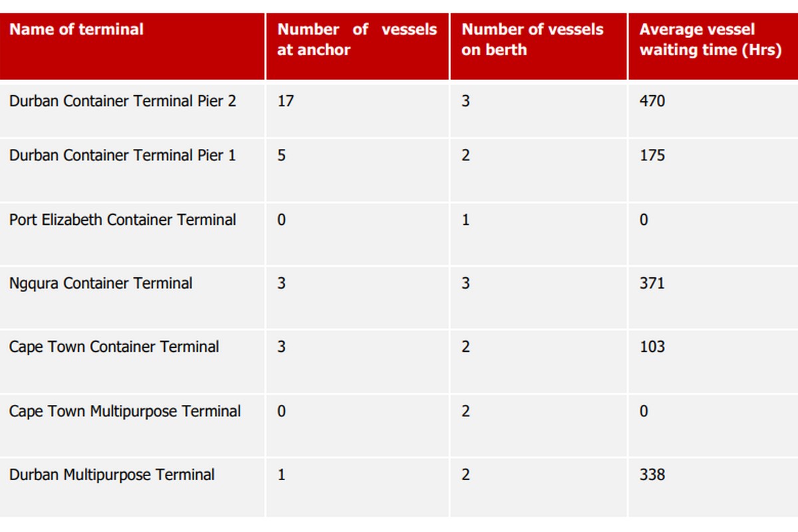Select Port Elizabeth's vessels on berth value 1
The height and width of the screenshot is (532, 798).
[465, 219]
